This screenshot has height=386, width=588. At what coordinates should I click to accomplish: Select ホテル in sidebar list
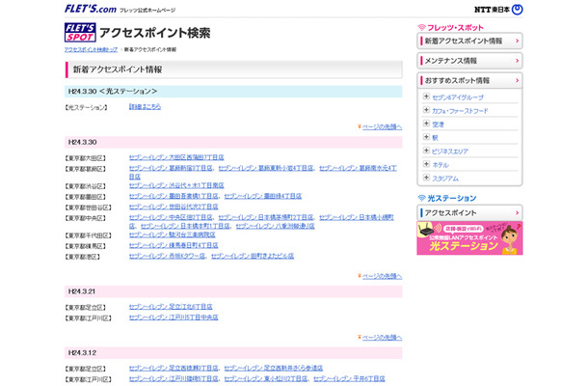[x=441, y=165]
